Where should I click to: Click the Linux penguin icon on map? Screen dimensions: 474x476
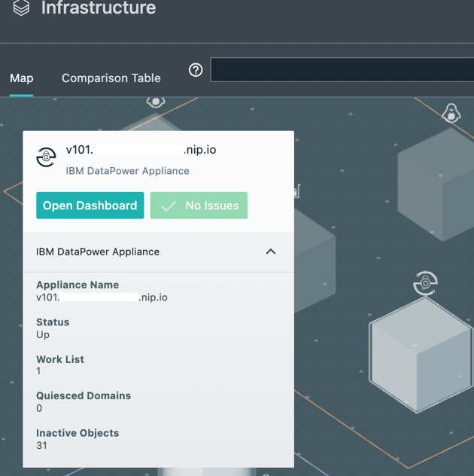451,113
